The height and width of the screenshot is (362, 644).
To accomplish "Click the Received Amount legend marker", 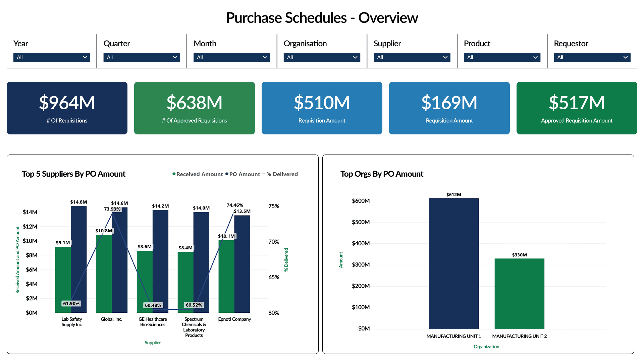I will (174, 174).
